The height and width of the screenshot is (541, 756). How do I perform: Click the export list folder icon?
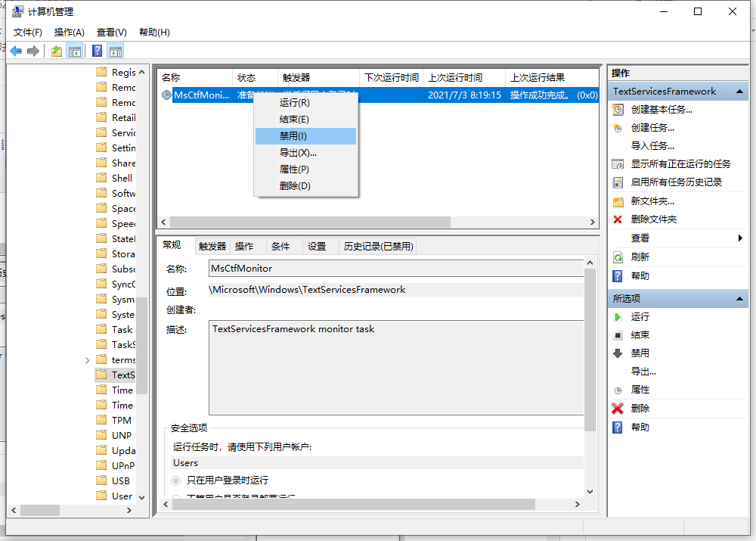tap(55, 51)
